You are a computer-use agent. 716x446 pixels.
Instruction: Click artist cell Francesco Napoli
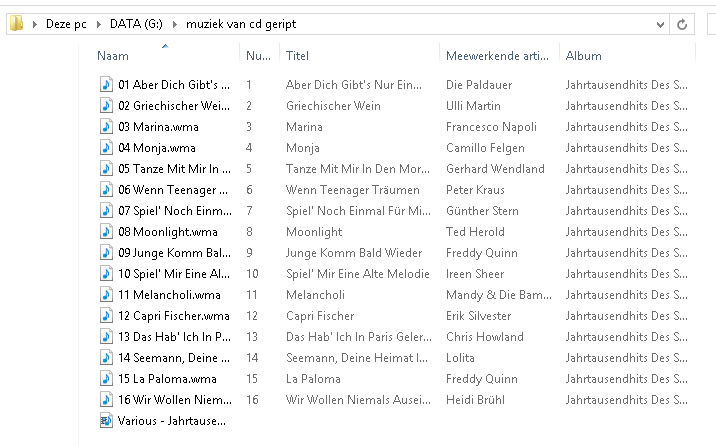click(491, 126)
